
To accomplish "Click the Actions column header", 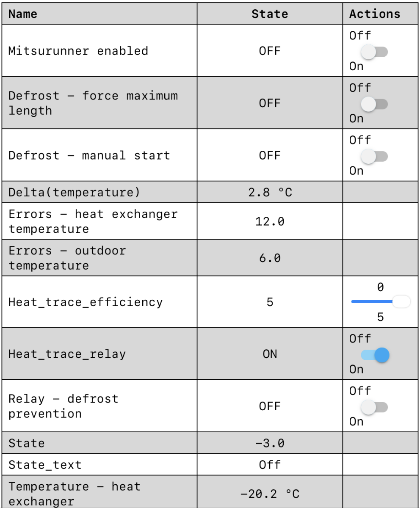I will [x=375, y=14].
